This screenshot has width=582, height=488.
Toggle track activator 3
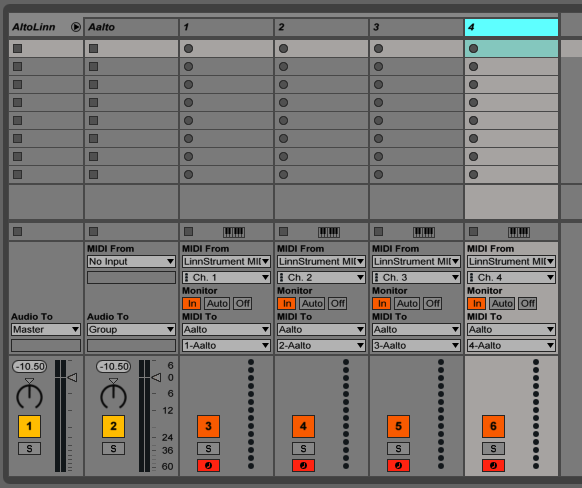pos(208,426)
